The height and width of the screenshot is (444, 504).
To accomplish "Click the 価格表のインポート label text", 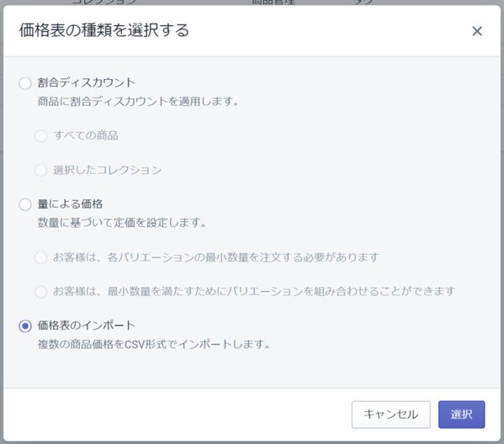I will [x=86, y=325].
